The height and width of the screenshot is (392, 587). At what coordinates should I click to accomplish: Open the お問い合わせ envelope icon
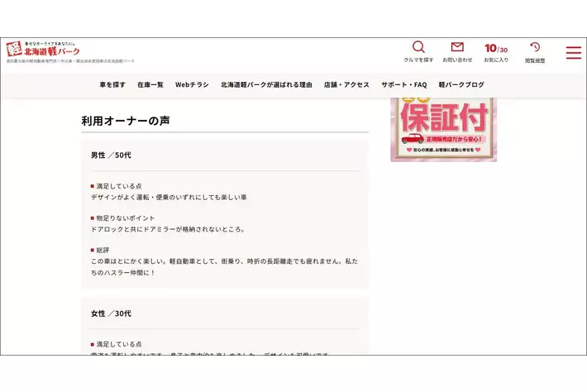[457, 47]
